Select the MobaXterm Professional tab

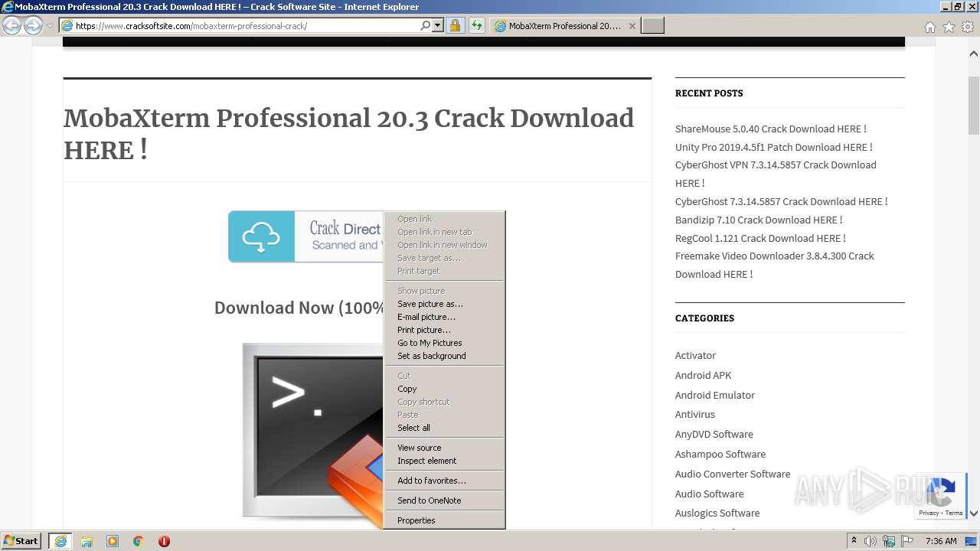(x=565, y=25)
